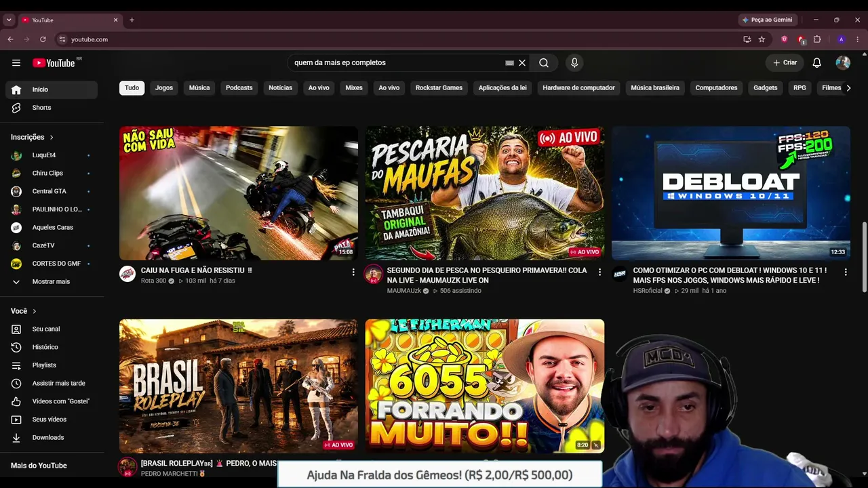The width and height of the screenshot is (868, 488).
Task: Open the Chrome extensions puzzle icon
Action: (817, 39)
